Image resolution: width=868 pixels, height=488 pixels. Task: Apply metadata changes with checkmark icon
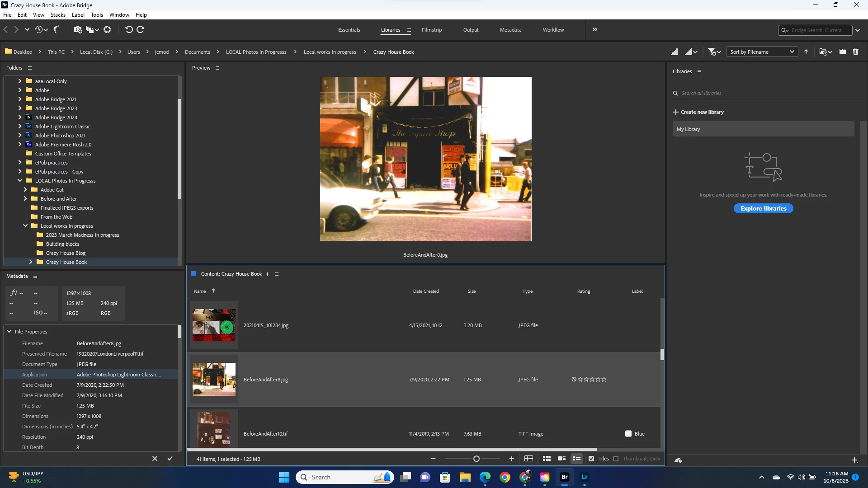pyautogui.click(x=170, y=459)
